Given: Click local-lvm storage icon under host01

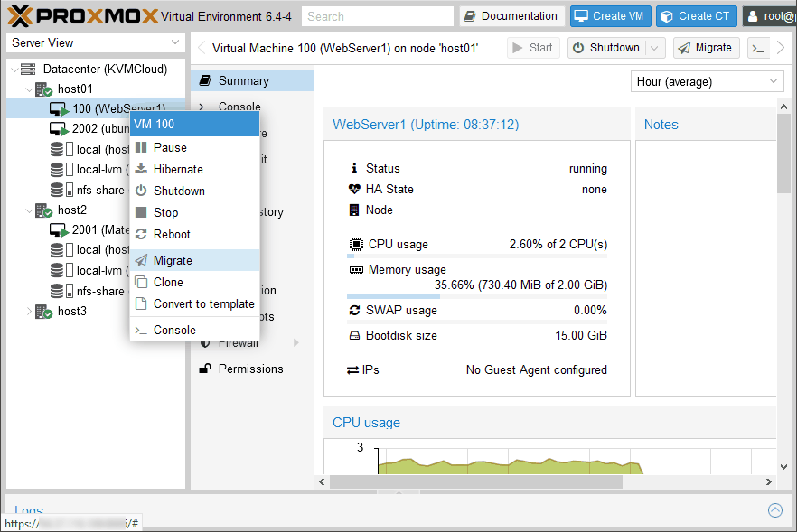Looking at the screenshot, I should (62, 170).
